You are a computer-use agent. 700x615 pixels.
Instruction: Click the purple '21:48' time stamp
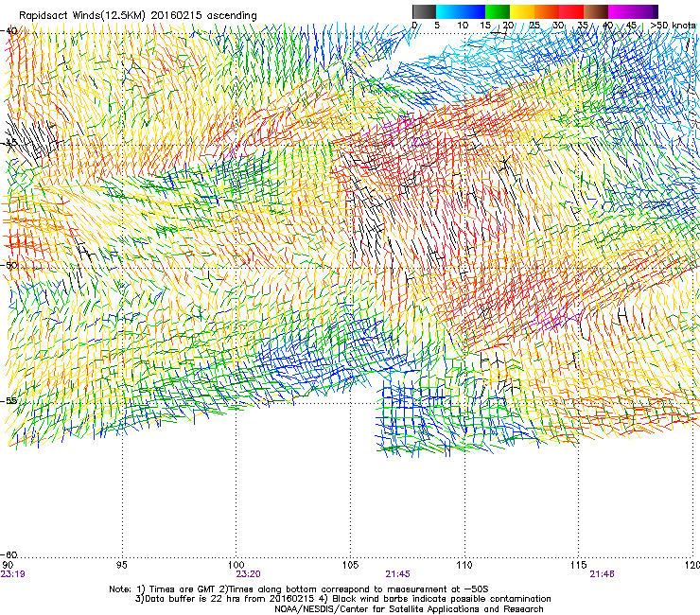pyautogui.click(x=602, y=574)
